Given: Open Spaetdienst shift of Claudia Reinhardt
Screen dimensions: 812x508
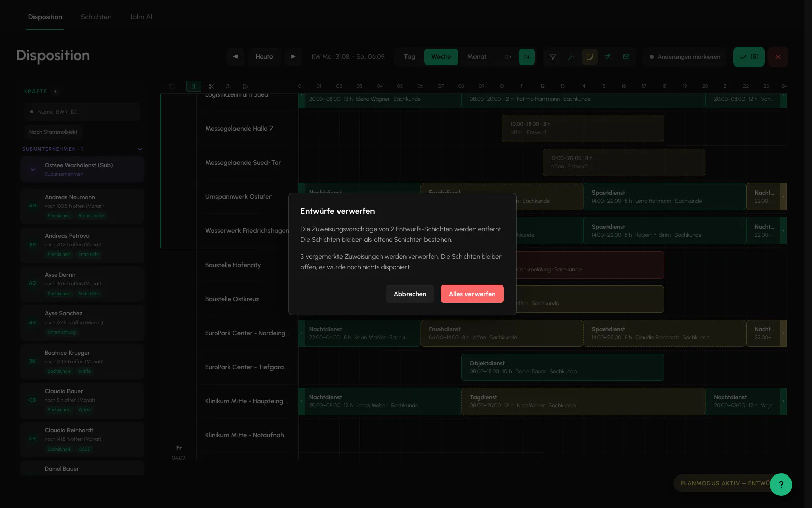Looking at the screenshot, I should pos(664,333).
